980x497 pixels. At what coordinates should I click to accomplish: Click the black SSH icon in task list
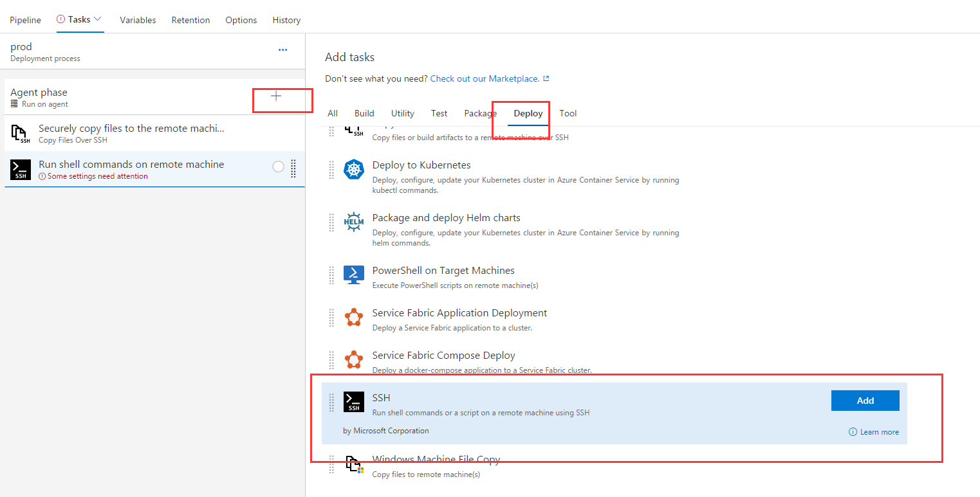pos(21,170)
